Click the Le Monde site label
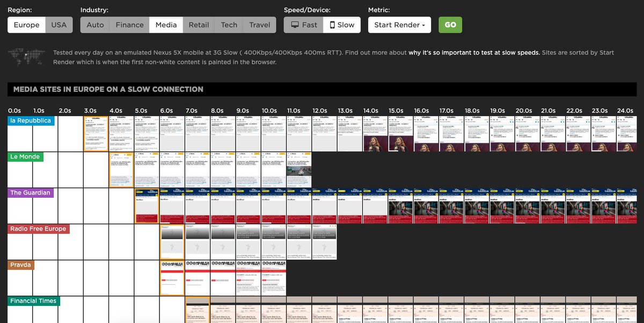Viewport: 644px width, 323px height. (25, 157)
